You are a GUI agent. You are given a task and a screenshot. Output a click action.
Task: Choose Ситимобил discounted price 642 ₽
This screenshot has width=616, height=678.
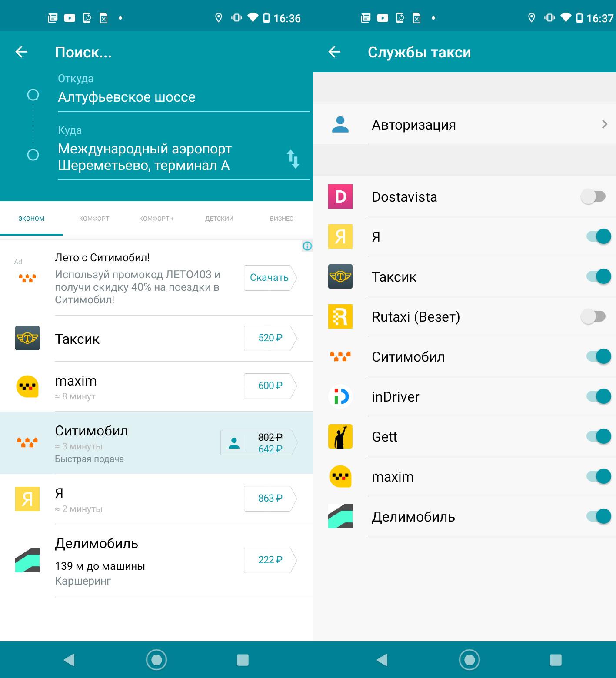click(x=260, y=443)
